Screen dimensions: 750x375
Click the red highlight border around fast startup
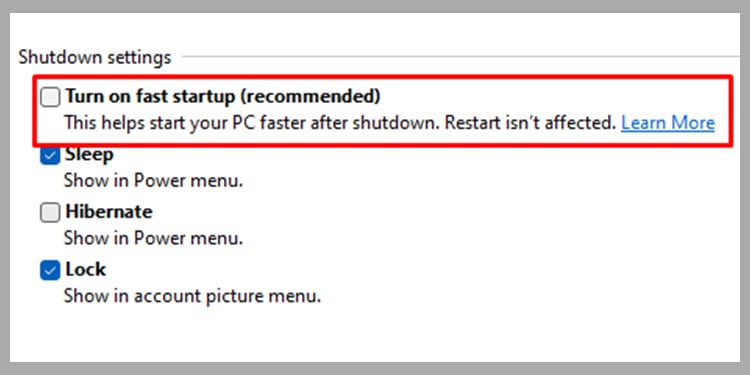pos(383,77)
